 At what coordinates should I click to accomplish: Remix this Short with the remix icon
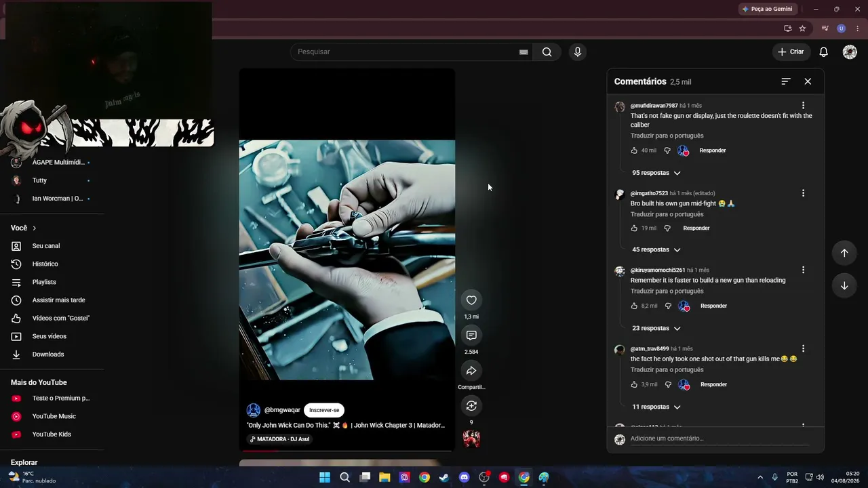pos(471,406)
